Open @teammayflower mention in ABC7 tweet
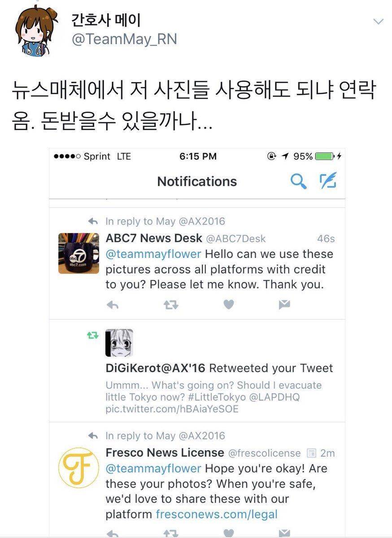The image size is (392, 538). (x=153, y=254)
